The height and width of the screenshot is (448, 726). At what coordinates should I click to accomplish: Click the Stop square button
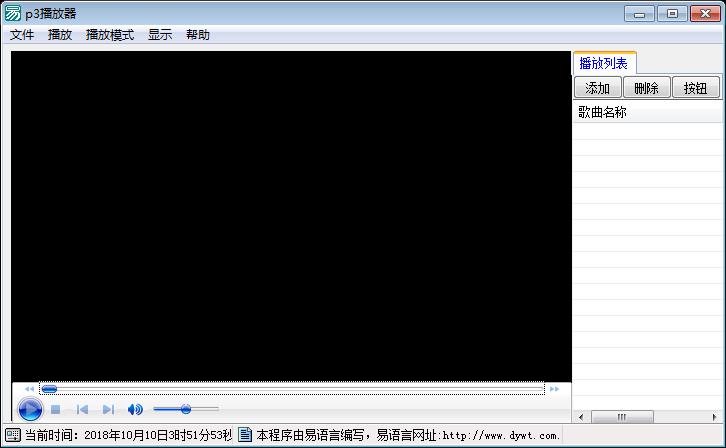[56, 410]
